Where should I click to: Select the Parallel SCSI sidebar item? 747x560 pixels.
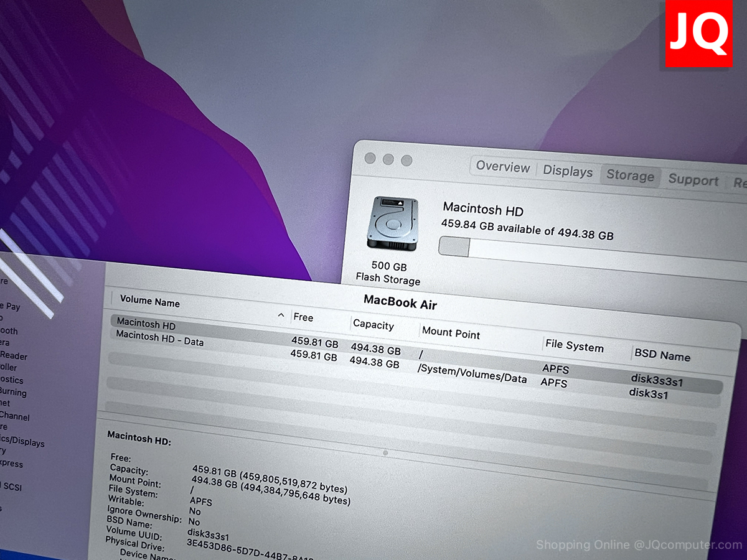[x=11, y=487]
